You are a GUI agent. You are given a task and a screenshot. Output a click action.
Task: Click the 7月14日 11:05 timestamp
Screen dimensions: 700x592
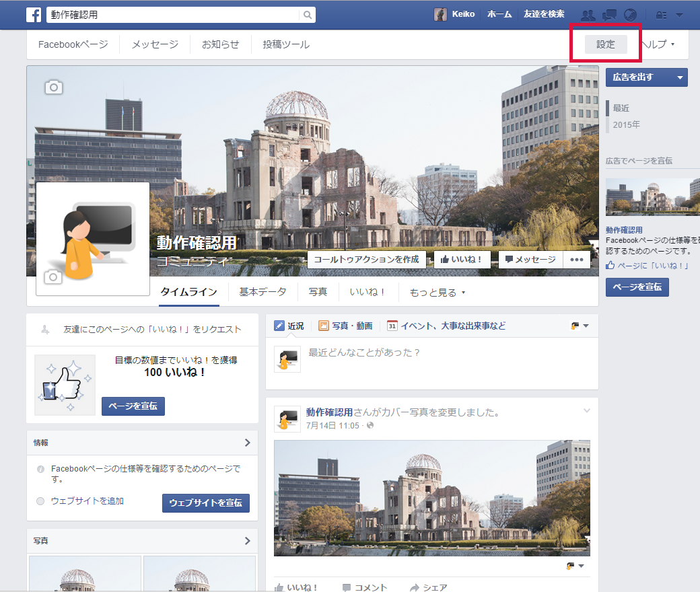point(332,426)
